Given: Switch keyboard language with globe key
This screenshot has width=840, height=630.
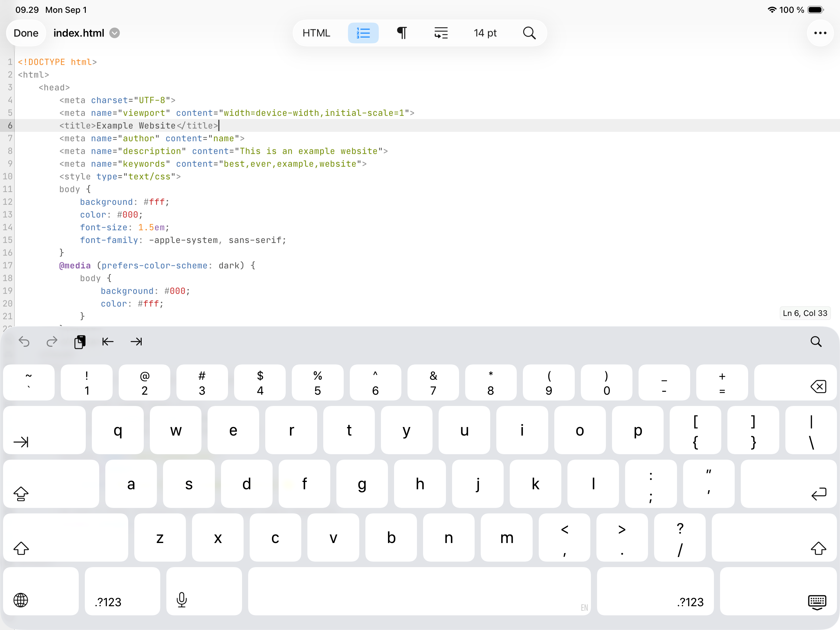Looking at the screenshot, I should 21,600.
